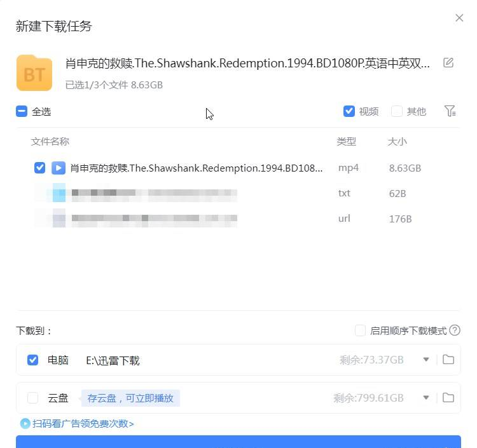
Task: Open the file filter funnel icon
Action: pos(450,111)
